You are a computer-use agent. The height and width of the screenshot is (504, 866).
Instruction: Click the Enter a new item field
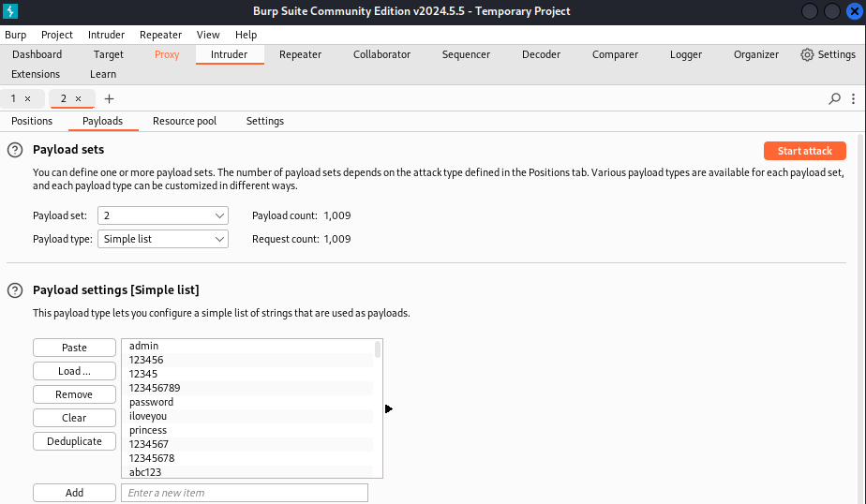click(x=244, y=493)
